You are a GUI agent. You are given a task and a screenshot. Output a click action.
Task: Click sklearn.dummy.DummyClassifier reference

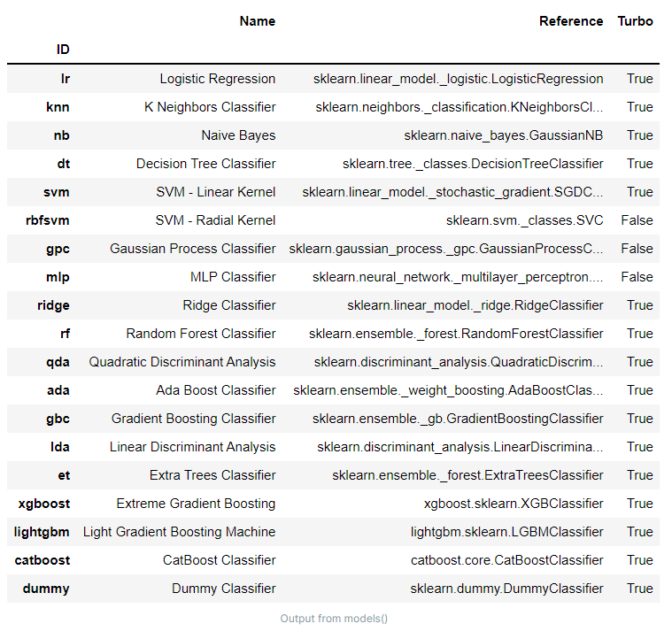click(x=506, y=588)
